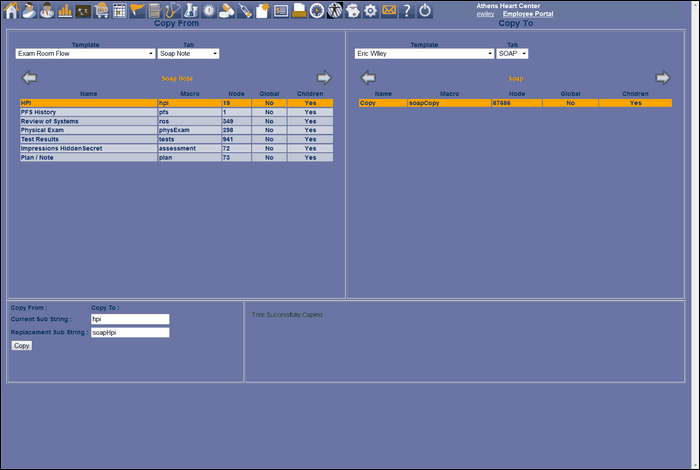Screen dimensions: 700x470
Task: Open the patient icon next to Home
Action: click(29, 10)
